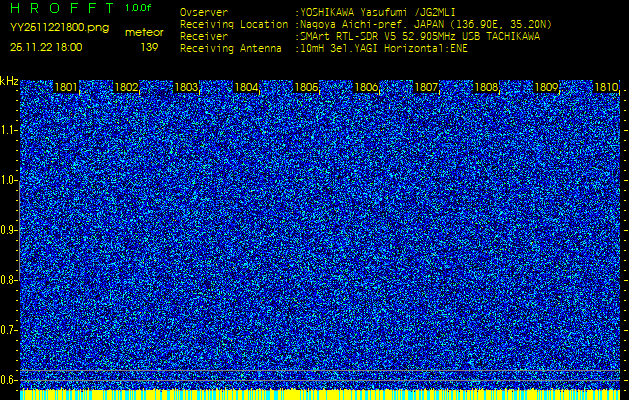629x400 pixels.
Task: Click the 1808 time marker
Action: click(x=486, y=87)
